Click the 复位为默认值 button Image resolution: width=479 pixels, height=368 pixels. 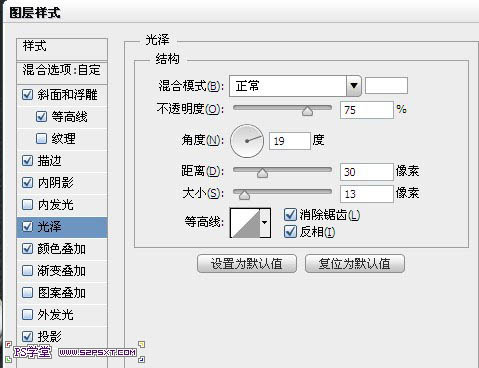click(355, 264)
